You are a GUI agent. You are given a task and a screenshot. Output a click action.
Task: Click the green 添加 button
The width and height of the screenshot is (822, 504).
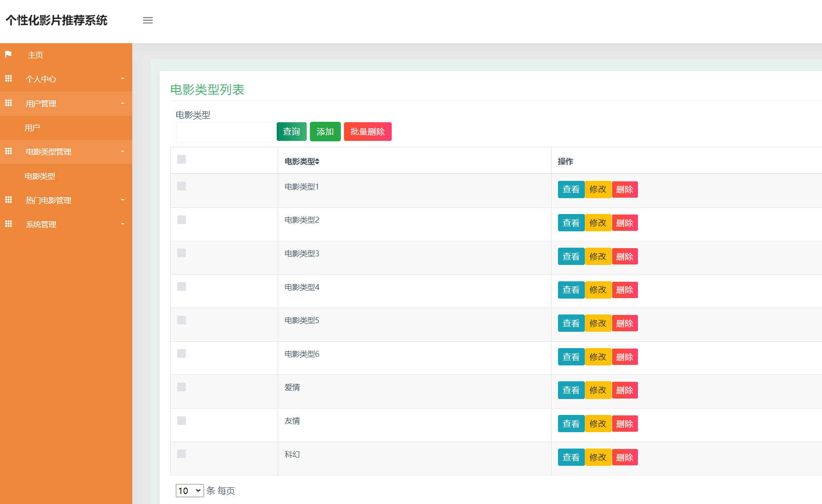point(325,132)
